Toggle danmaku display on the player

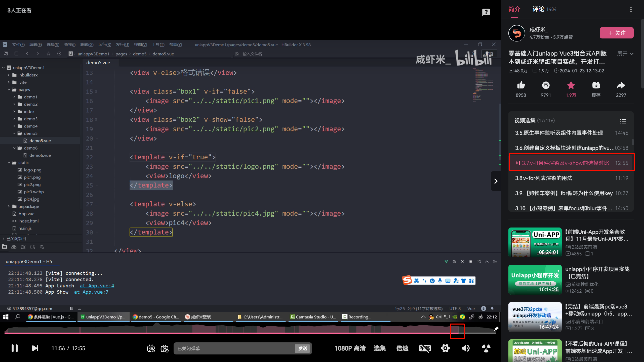click(x=151, y=348)
